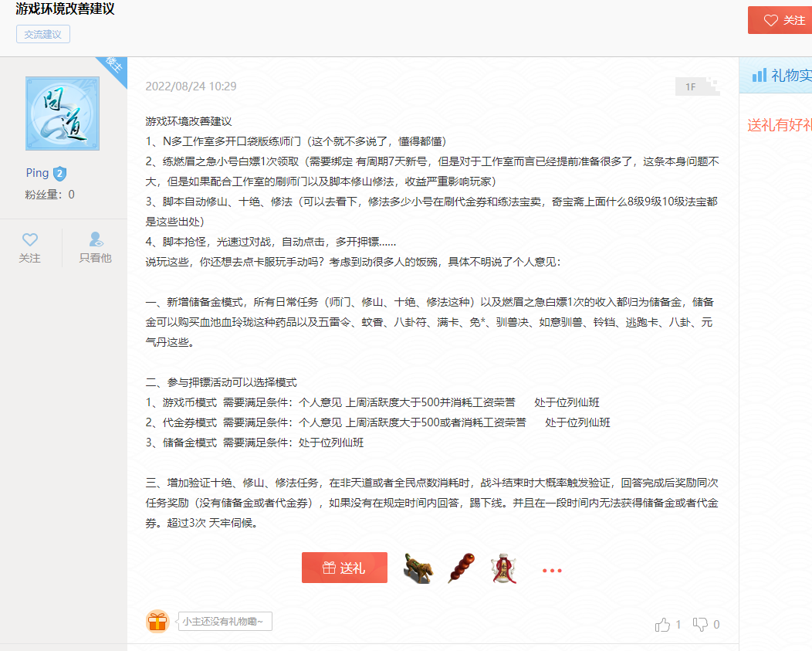Open the 交流建议 category tag
Screen dimensions: 812x651
pyautogui.click(x=43, y=35)
